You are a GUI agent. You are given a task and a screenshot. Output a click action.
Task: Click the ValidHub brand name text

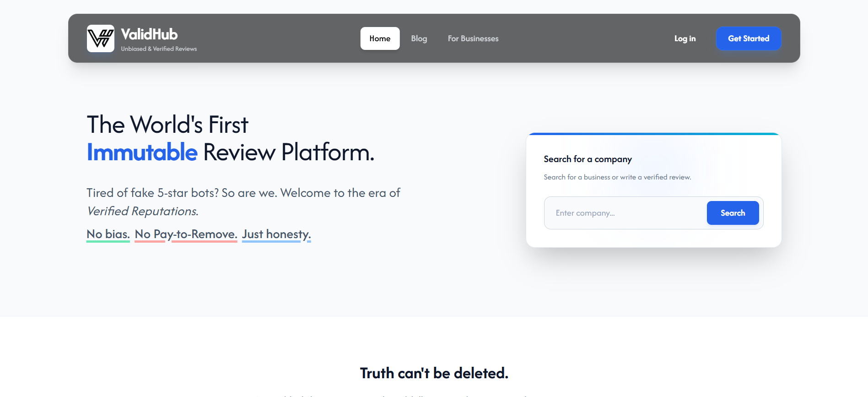(x=149, y=34)
